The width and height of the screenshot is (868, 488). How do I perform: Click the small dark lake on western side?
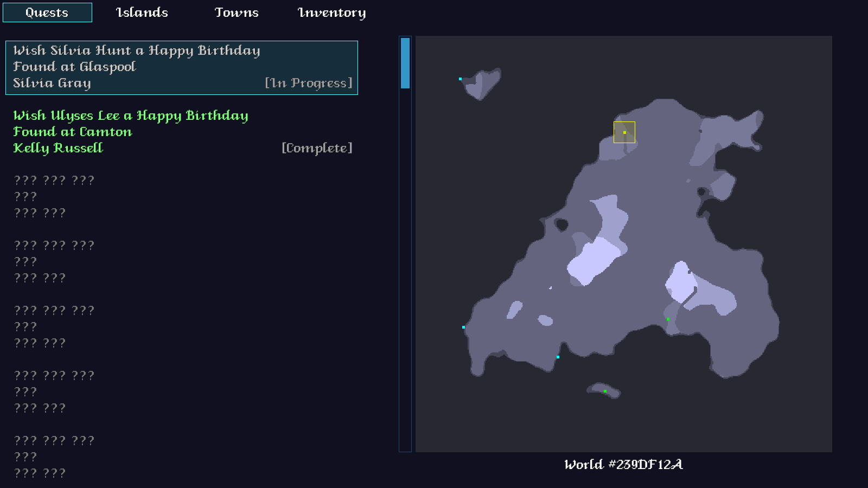(x=561, y=224)
